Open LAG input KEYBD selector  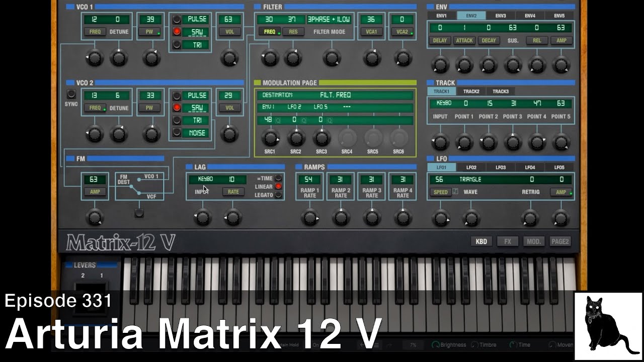(x=205, y=179)
